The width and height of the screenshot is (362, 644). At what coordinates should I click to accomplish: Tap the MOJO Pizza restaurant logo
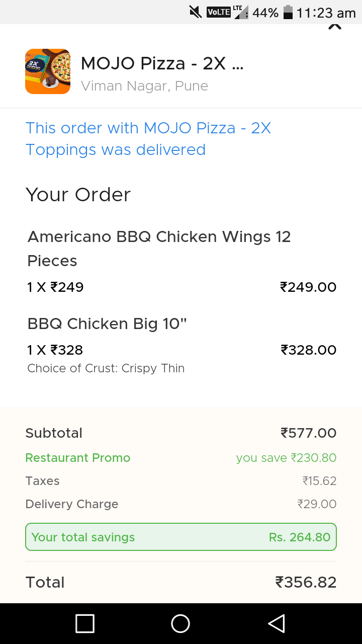tap(48, 71)
